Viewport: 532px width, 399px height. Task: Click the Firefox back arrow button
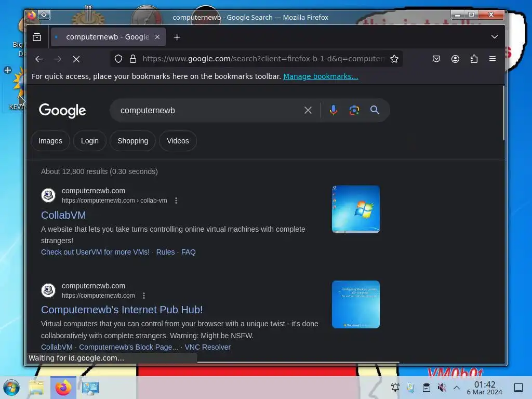pyautogui.click(x=38, y=59)
